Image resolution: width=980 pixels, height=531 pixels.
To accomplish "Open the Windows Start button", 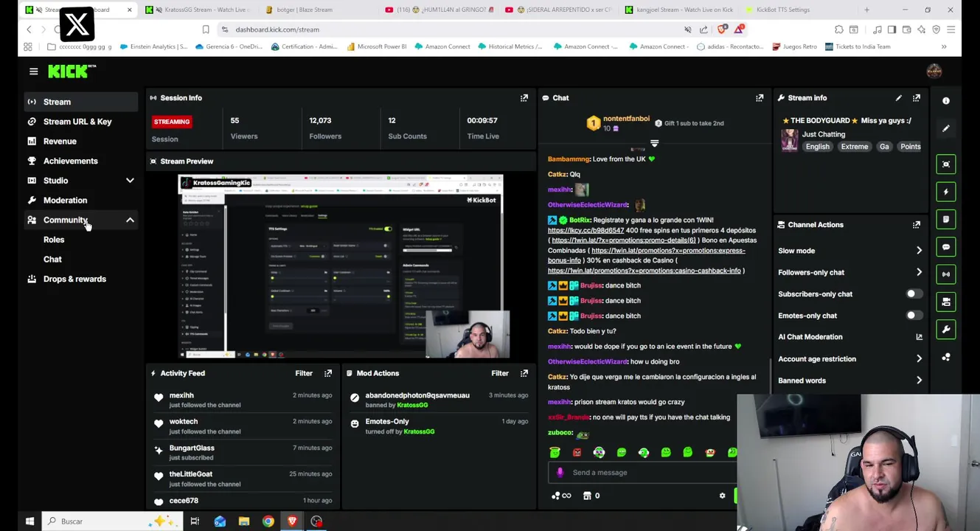I will (29, 521).
